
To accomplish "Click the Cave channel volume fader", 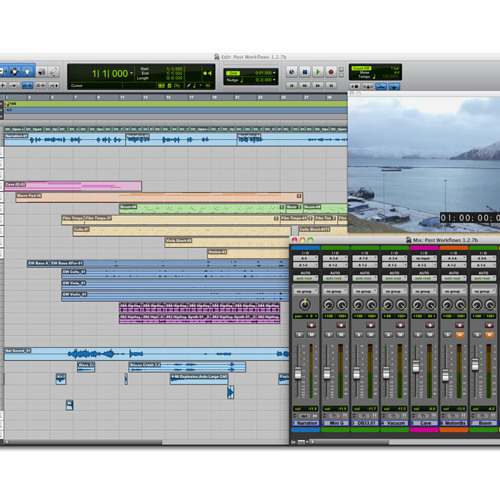I will point(416,366).
